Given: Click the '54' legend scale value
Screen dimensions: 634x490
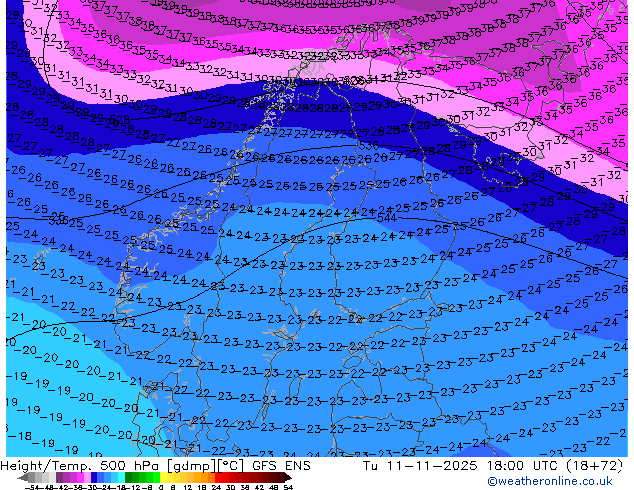Looking at the screenshot, I should click(x=288, y=488).
